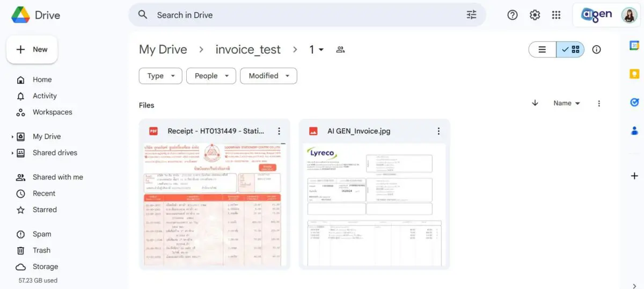
Task: Open the Type filter dropdown
Action: pyautogui.click(x=160, y=76)
